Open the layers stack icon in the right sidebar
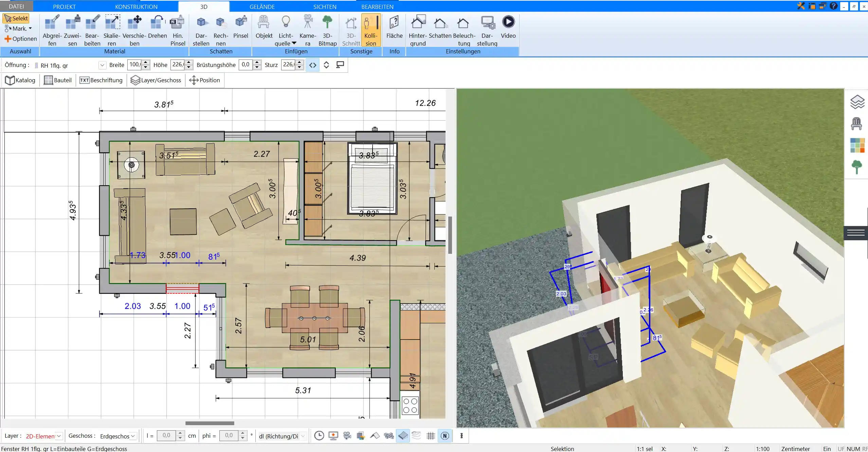 (857, 102)
